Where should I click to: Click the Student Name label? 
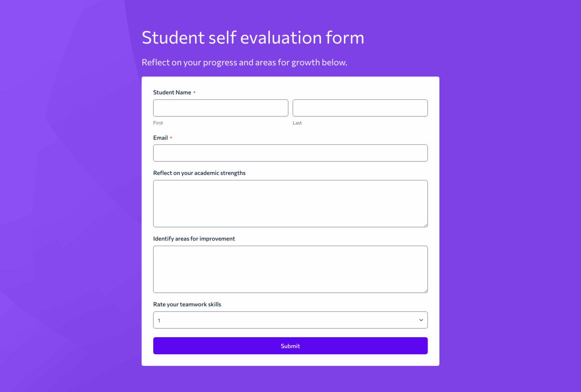coord(172,92)
